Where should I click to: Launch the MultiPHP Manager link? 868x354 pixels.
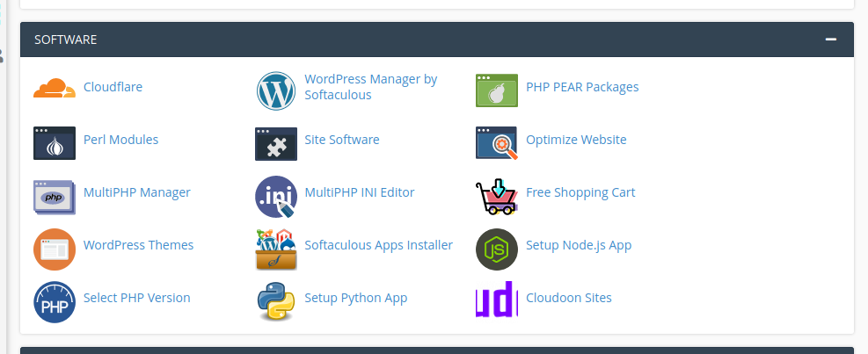point(136,192)
